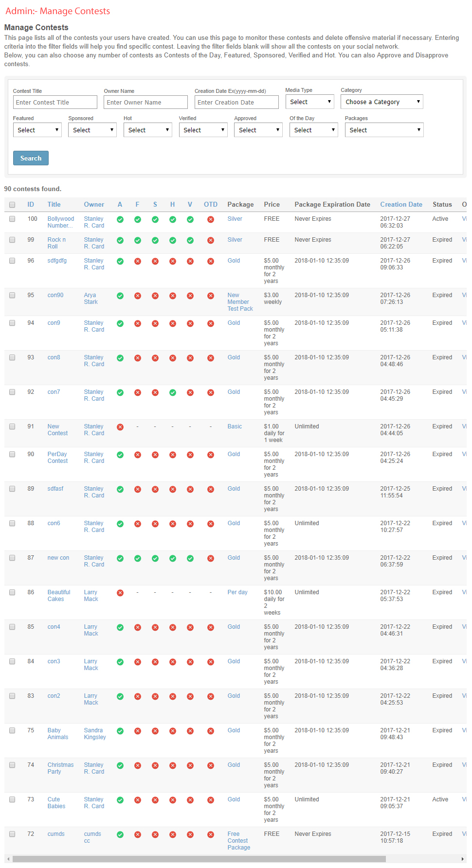Open the Packages filter dropdown
Viewport: 472px width, 868px height.
click(x=384, y=130)
